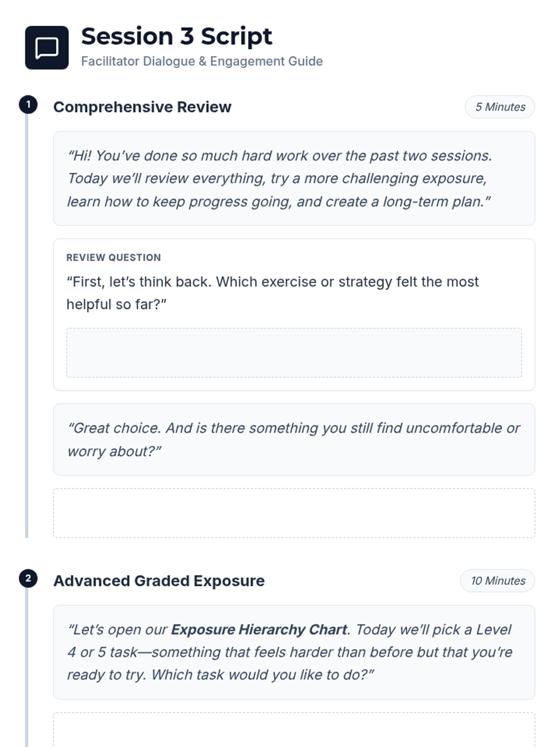Click the response box below the uncomfortable-or-worry prompt
This screenshot has height=747, width=560.
pos(294,513)
